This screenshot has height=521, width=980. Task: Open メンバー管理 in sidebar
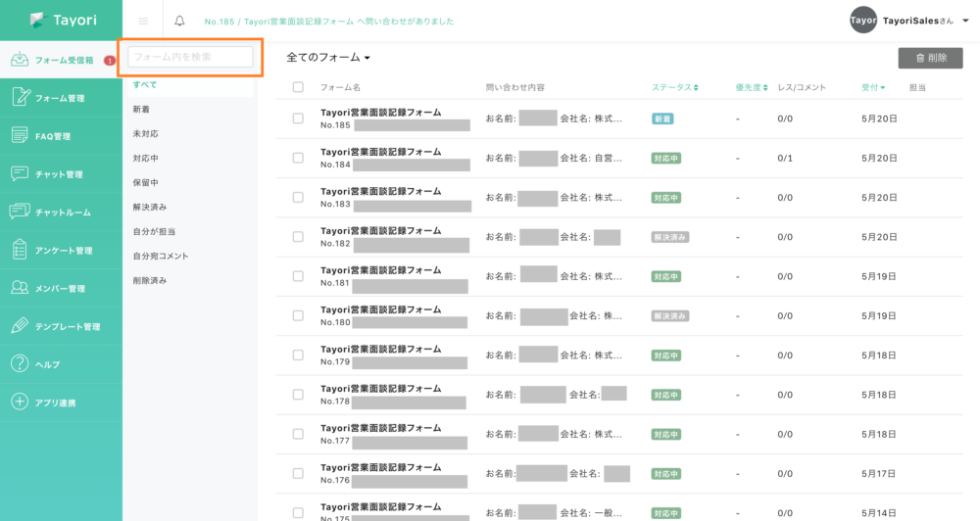coord(61,288)
